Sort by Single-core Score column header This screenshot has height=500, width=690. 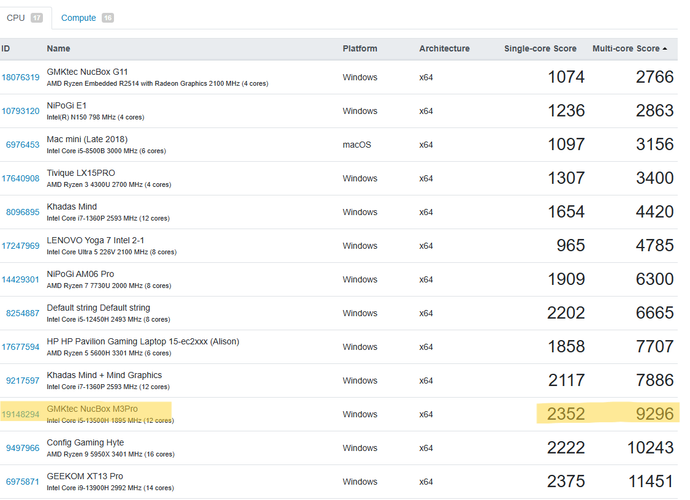[x=540, y=48]
